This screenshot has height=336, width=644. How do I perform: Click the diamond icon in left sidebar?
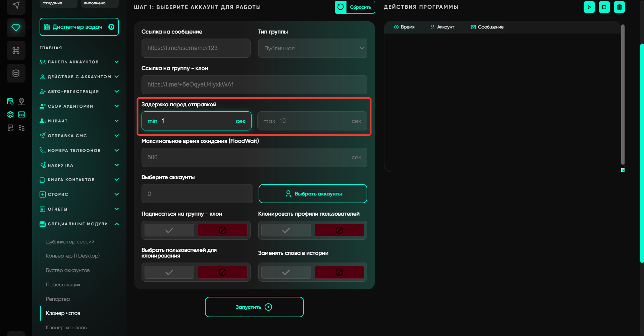[x=16, y=27]
